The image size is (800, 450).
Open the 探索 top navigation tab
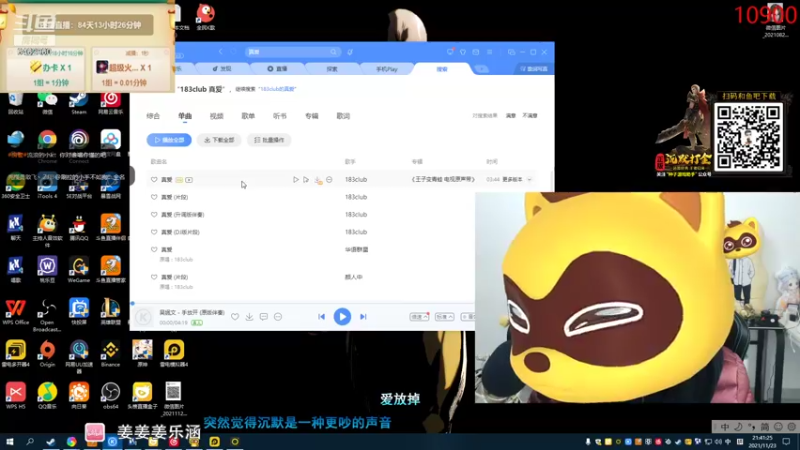pyautogui.click(x=332, y=69)
